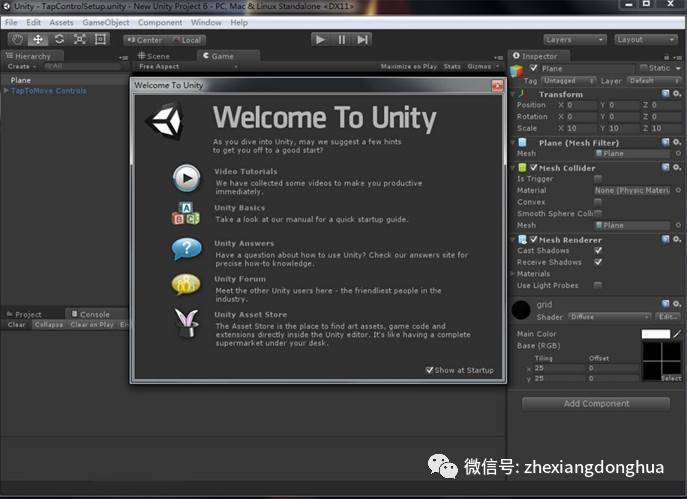The height and width of the screenshot is (499, 687).
Task: Click the Mesh Filter mesh object picker circle
Action: coord(678,153)
